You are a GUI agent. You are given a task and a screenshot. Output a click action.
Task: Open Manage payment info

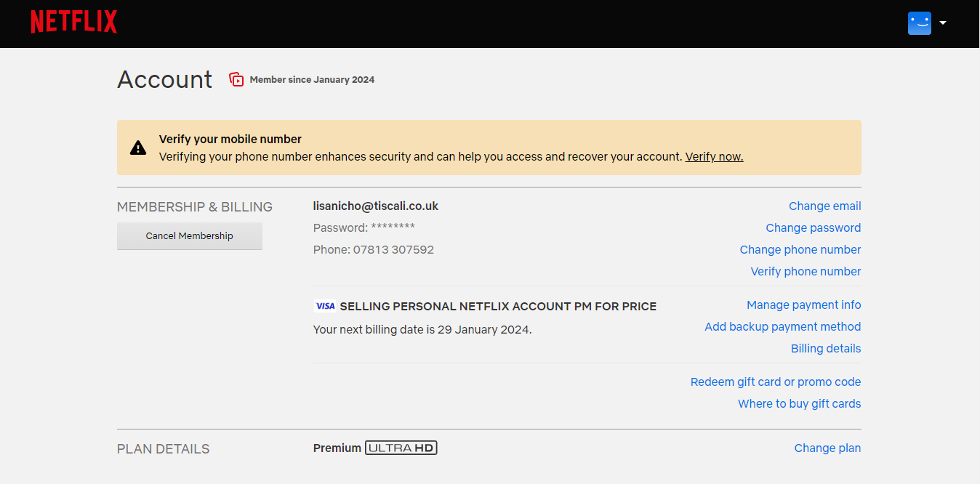[x=804, y=305]
